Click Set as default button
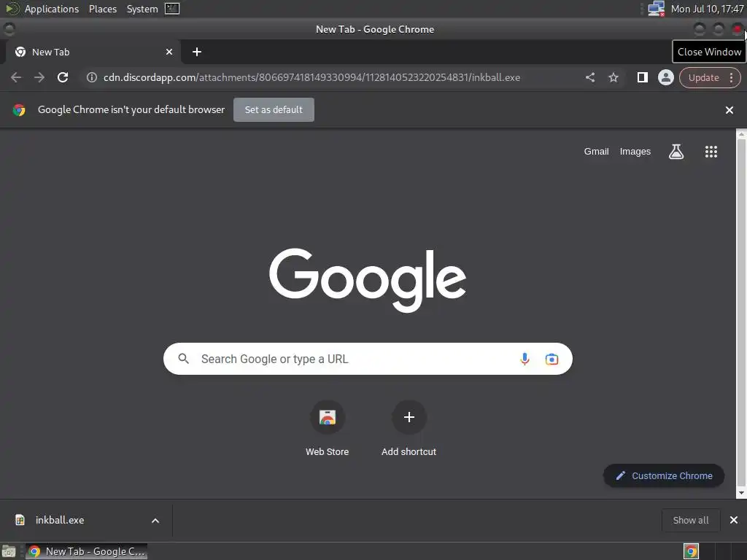Screen dimensions: 747x560 point(274,109)
